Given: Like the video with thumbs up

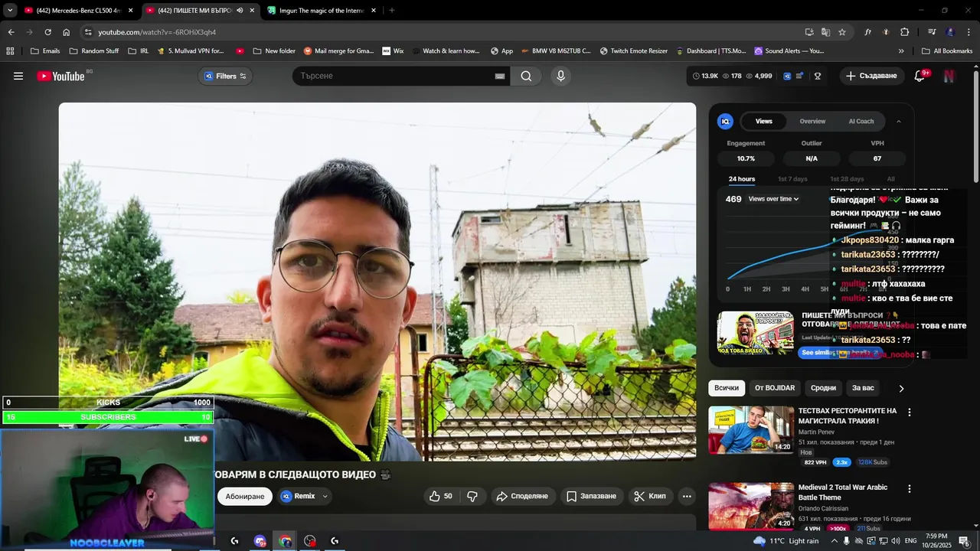Looking at the screenshot, I should click(441, 496).
